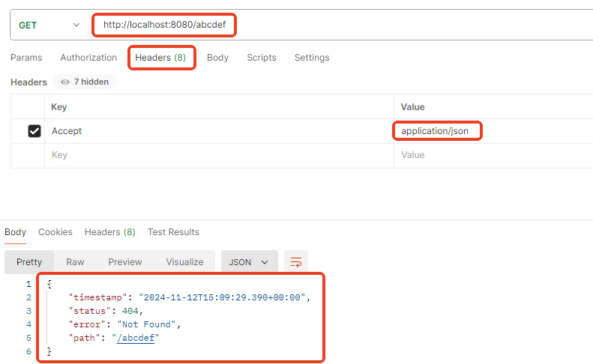
Task: Switch response view to Preview
Action: [x=125, y=262]
